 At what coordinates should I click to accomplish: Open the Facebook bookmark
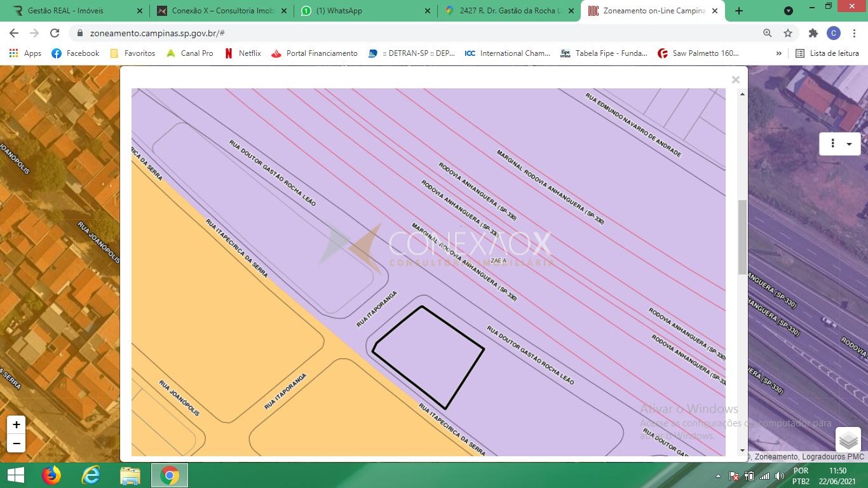tap(75, 53)
